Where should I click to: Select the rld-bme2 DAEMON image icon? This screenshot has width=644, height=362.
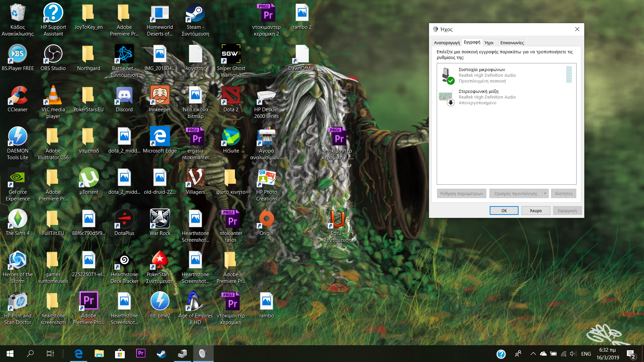click(160, 305)
